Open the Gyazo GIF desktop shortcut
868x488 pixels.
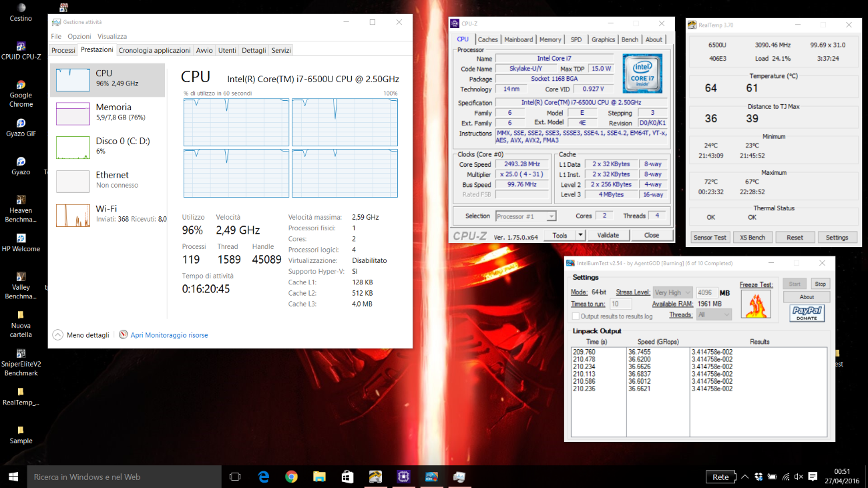[21, 128]
